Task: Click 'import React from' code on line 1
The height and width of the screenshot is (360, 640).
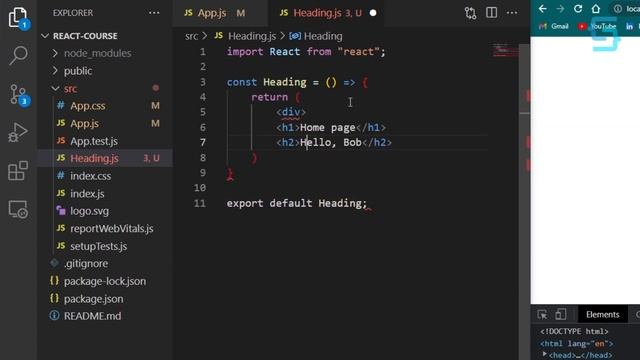Action: pos(279,52)
